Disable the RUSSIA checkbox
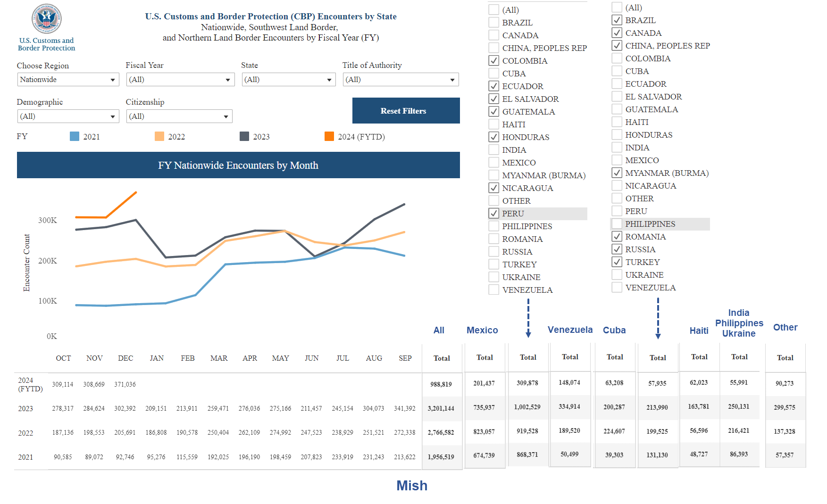The image size is (827, 504). click(617, 249)
